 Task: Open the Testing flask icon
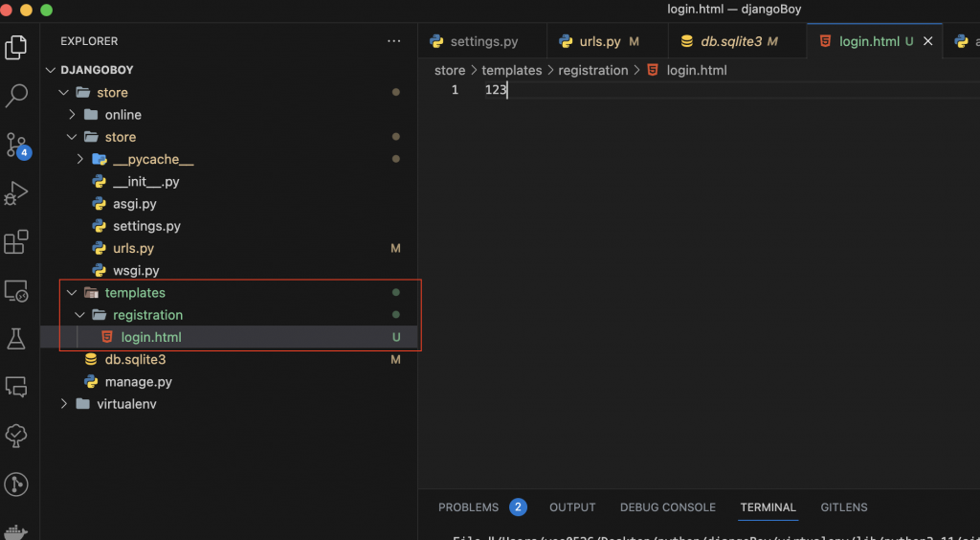(16, 339)
